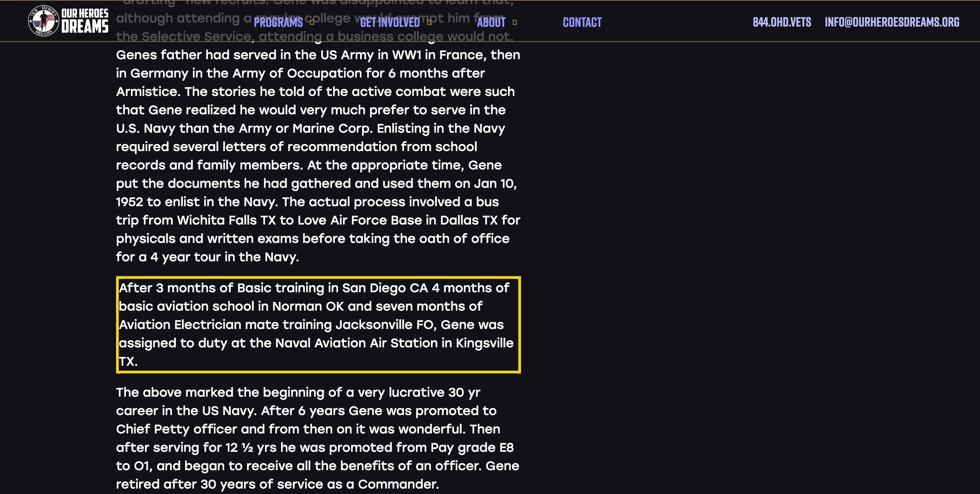
Task: Go to the CONTACT page
Action: click(582, 22)
